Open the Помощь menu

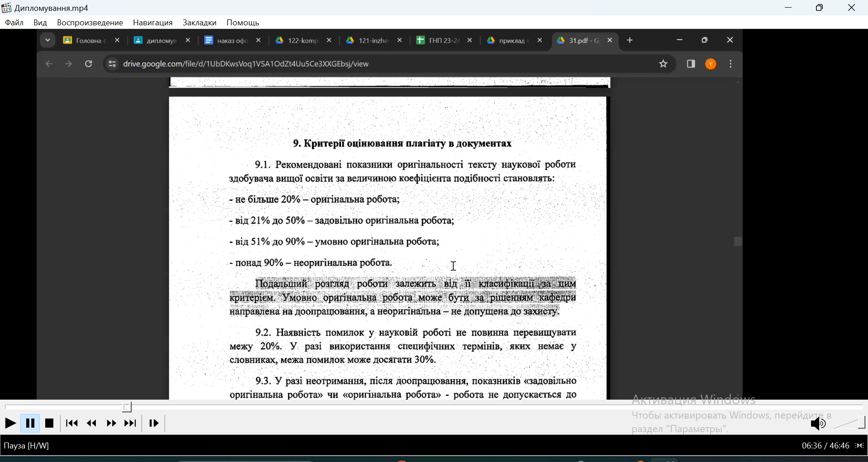[243, 23]
